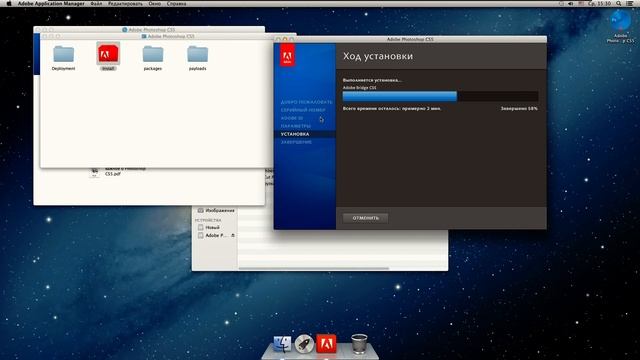Open Finder from the Dock

tap(282, 344)
